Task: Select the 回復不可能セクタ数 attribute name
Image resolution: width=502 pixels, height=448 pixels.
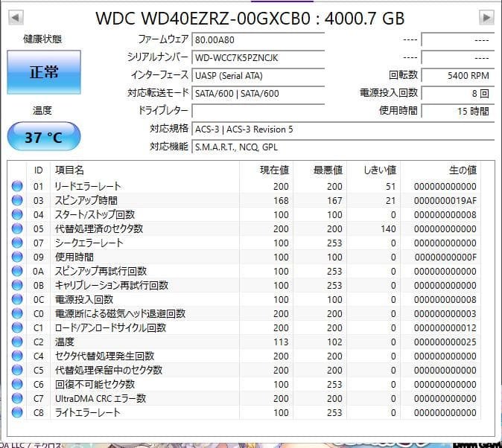Action: 95,384
